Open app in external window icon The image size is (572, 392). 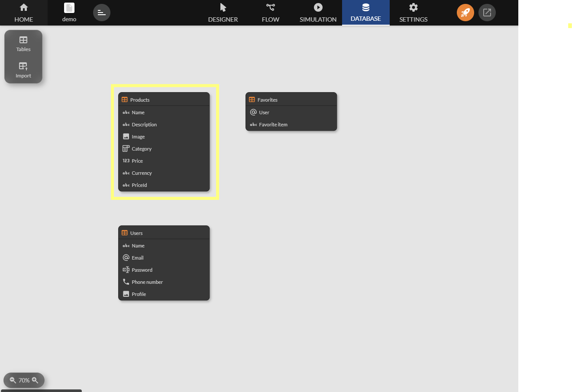(487, 13)
